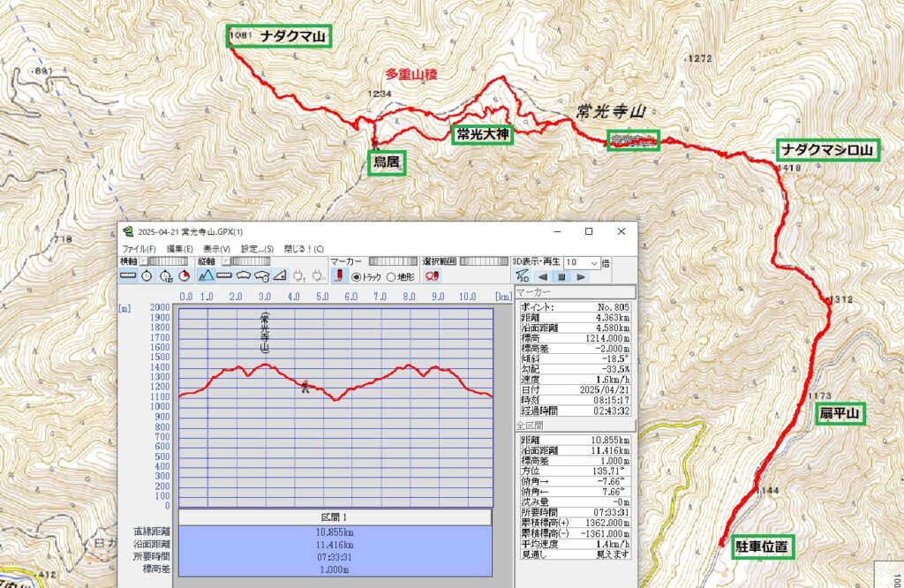This screenshot has height=588, width=904.
Task: Open the 3D view icon
Action: (523, 276)
